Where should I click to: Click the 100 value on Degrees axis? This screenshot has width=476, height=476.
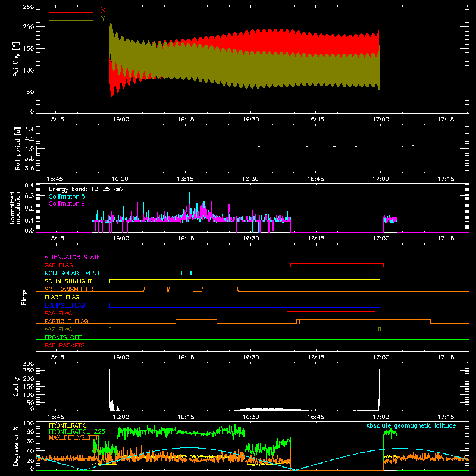pos(29,424)
